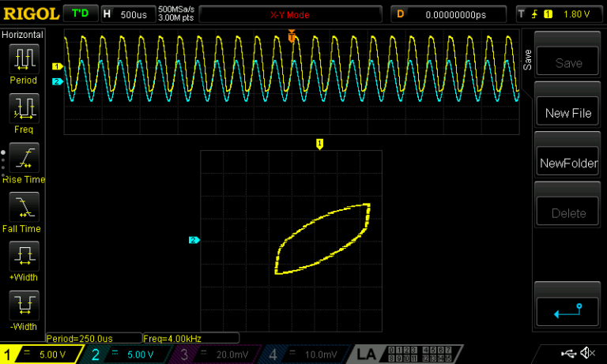
Task: Select the +Width measurement icon
Action: point(24,256)
